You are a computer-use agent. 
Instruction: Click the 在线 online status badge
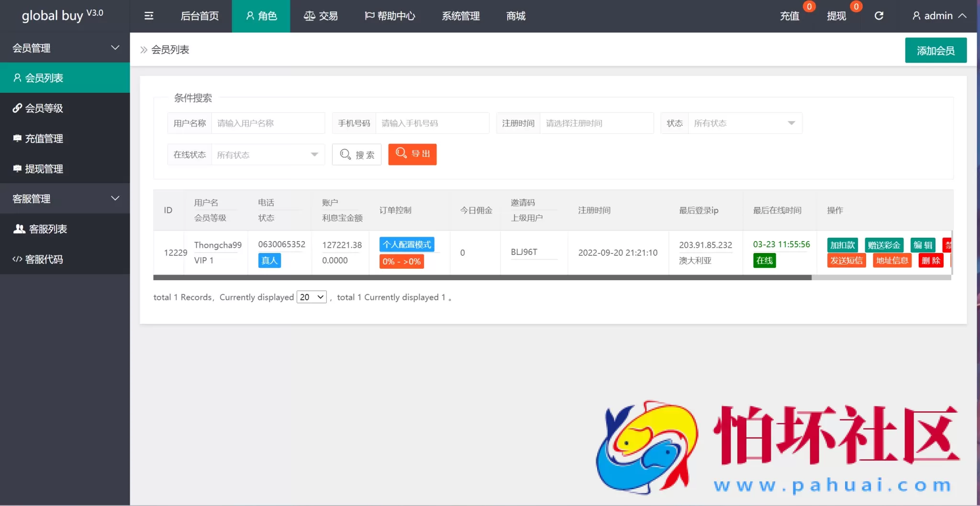pyautogui.click(x=764, y=260)
